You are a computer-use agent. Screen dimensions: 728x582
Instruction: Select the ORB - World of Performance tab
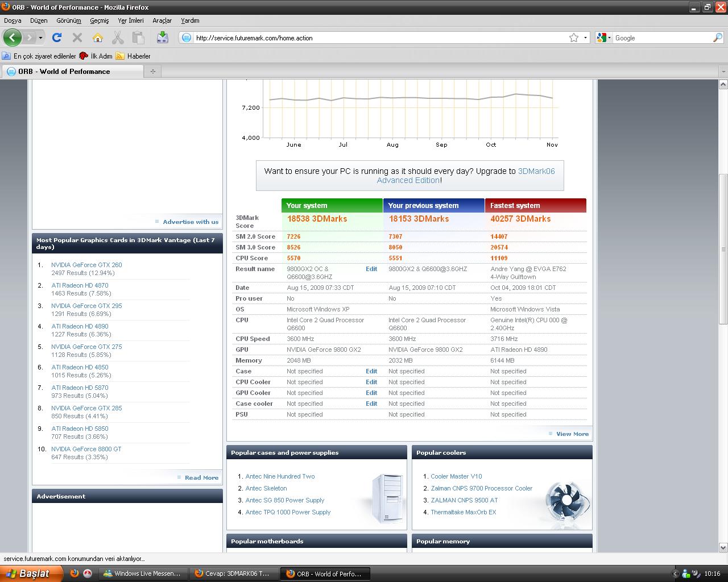pyautogui.click(x=73, y=72)
